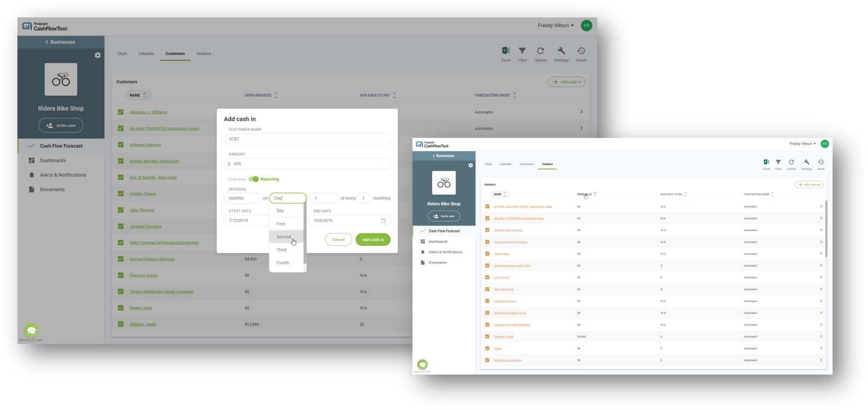This screenshot has width=868, height=410.
Task: Sort by Open Invoices column arrows
Action: point(276,95)
